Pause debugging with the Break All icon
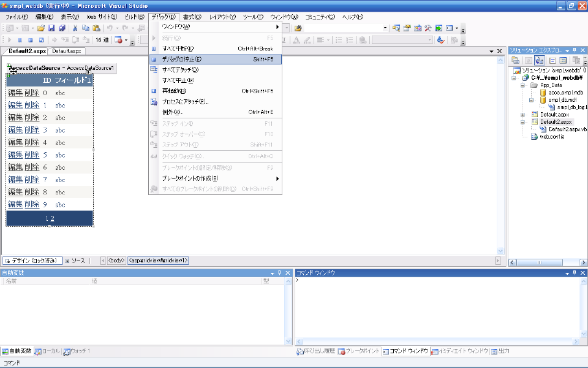 click(20, 40)
